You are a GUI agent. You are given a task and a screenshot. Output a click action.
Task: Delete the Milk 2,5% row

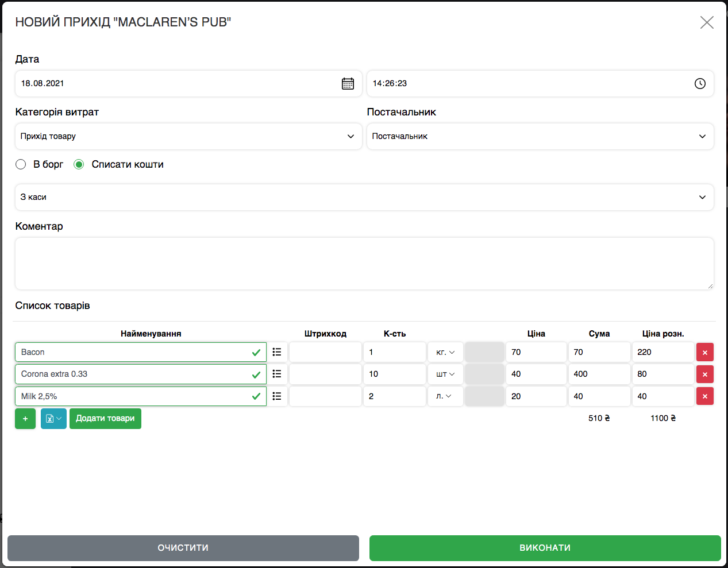704,396
